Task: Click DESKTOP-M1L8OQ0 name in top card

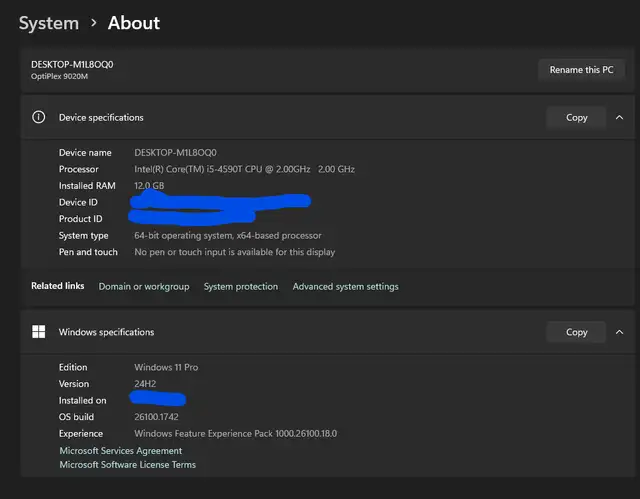Action: [x=72, y=64]
